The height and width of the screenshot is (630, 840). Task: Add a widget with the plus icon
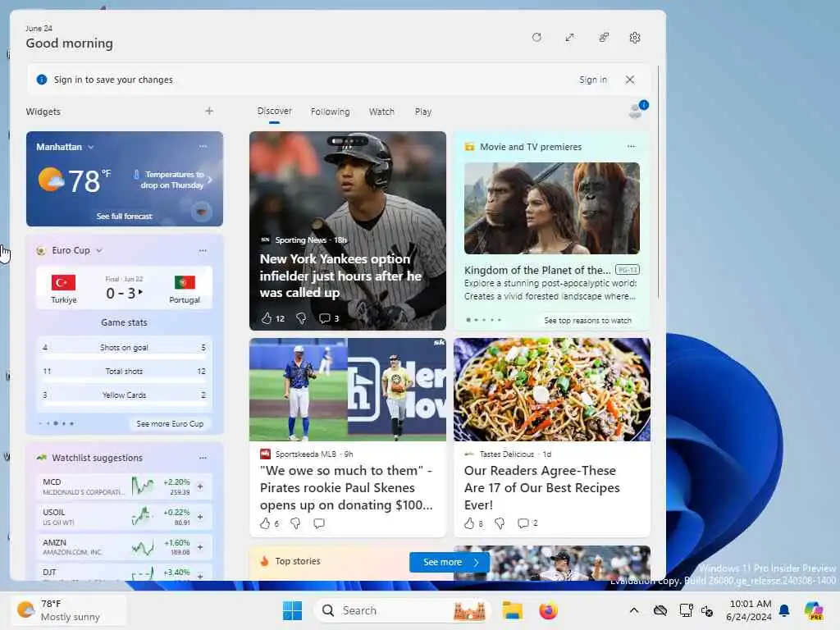(x=209, y=111)
